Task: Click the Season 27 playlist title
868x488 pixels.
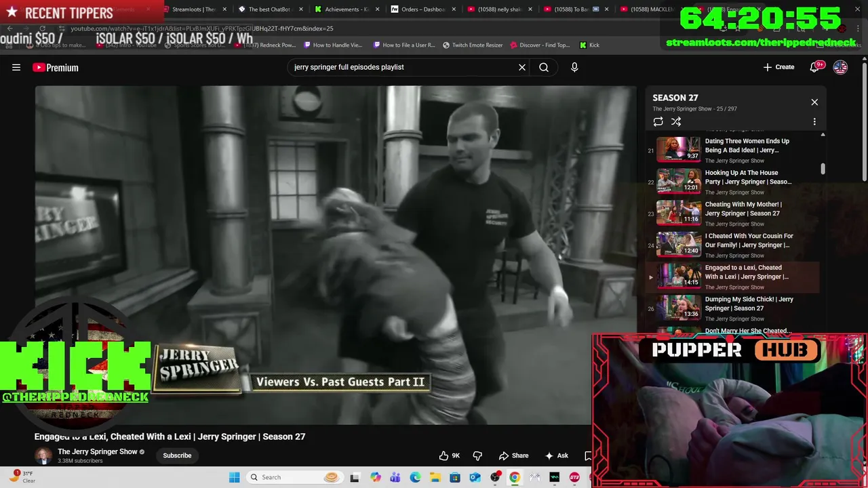Action: pyautogui.click(x=675, y=98)
